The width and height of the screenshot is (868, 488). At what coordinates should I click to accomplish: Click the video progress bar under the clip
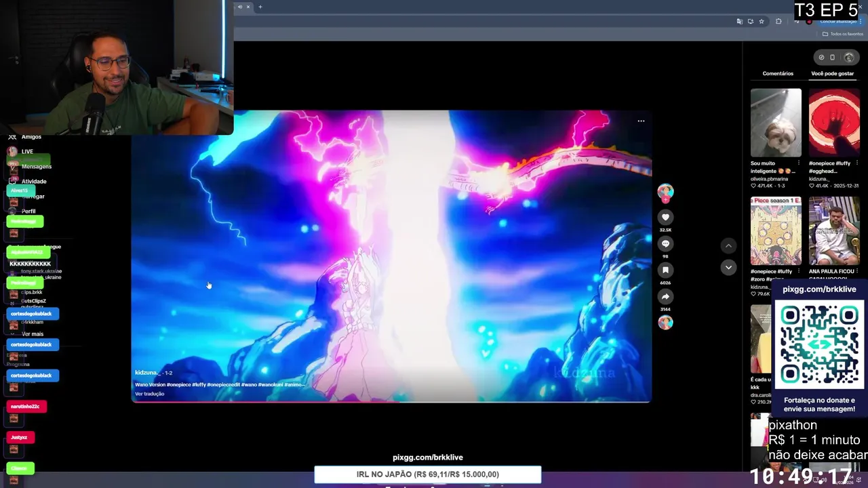click(391, 402)
